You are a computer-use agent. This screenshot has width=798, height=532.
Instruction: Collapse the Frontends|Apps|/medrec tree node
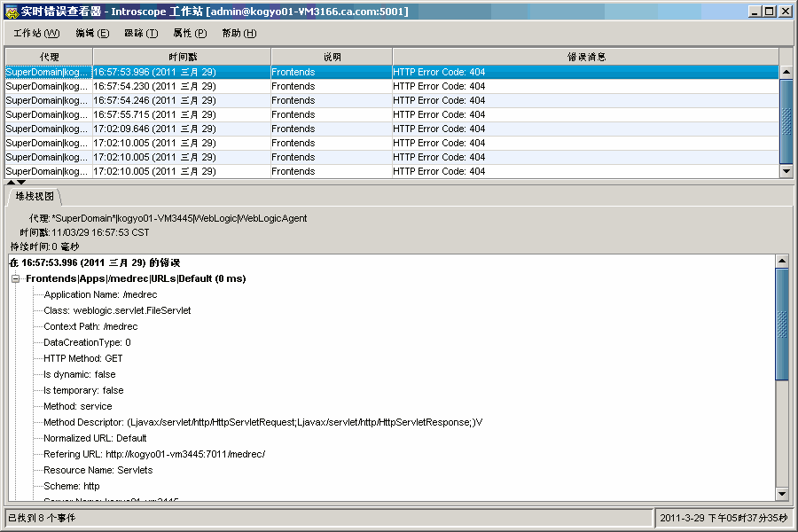[16, 278]
